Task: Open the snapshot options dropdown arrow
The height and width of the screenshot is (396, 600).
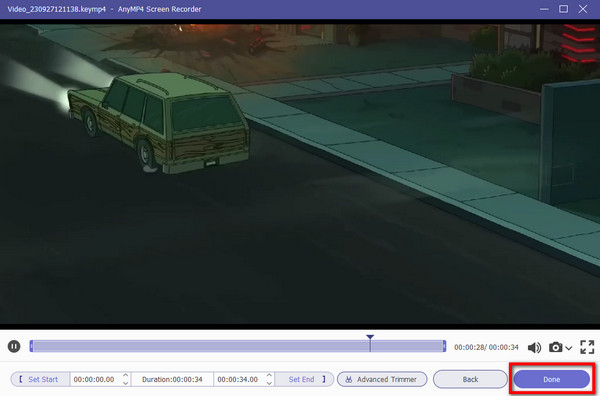Action: 569,348
